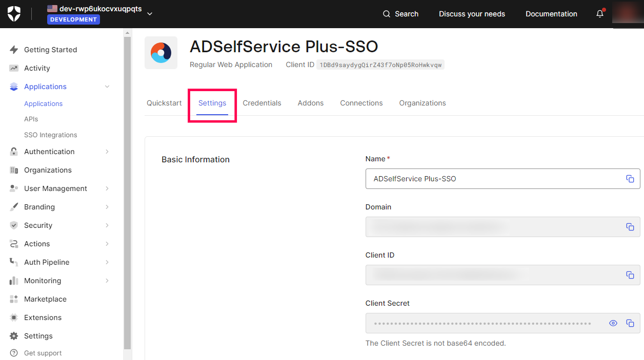
Task: Open the Marketplace sidebar item
Action: [45, 299]
